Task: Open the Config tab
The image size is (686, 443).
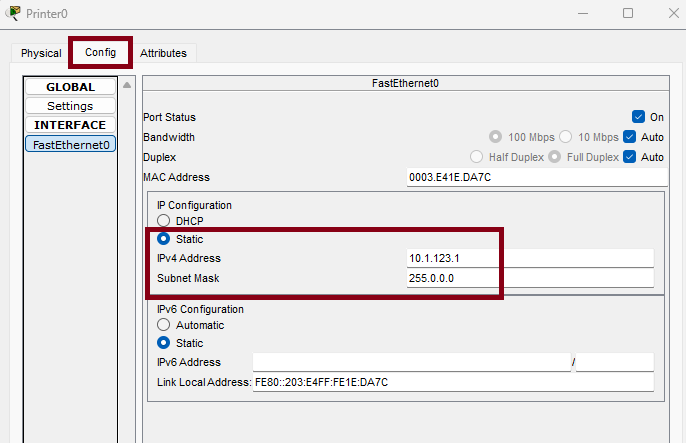Action: pos(101,52)
